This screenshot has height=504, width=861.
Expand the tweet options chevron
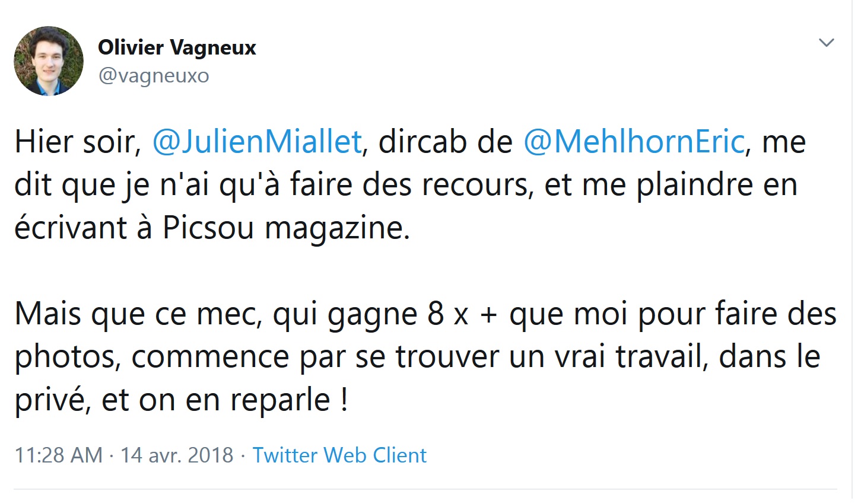pyautogui.click(x=827, y=43)
